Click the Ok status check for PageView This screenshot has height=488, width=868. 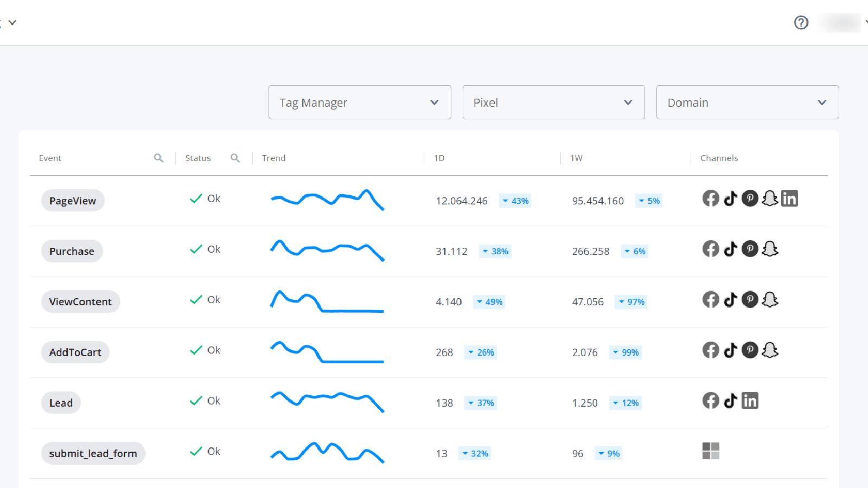click(205, 199)
